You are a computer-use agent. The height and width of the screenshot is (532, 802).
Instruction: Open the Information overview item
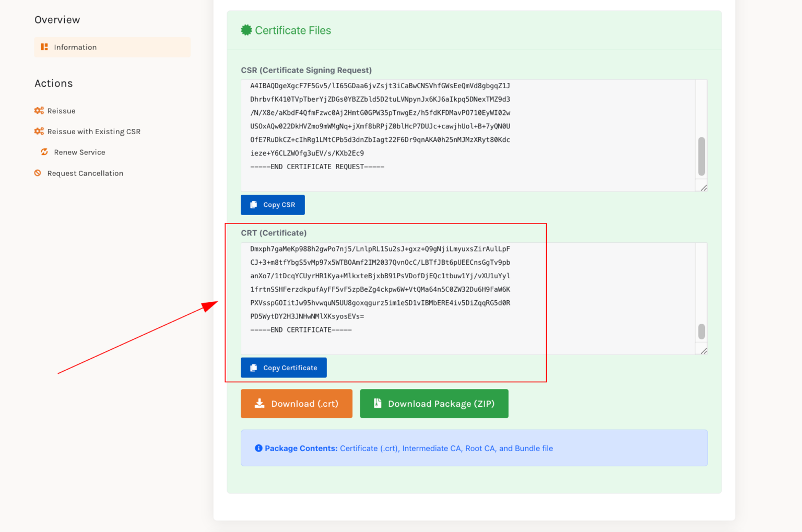click(x=112, y=47)
